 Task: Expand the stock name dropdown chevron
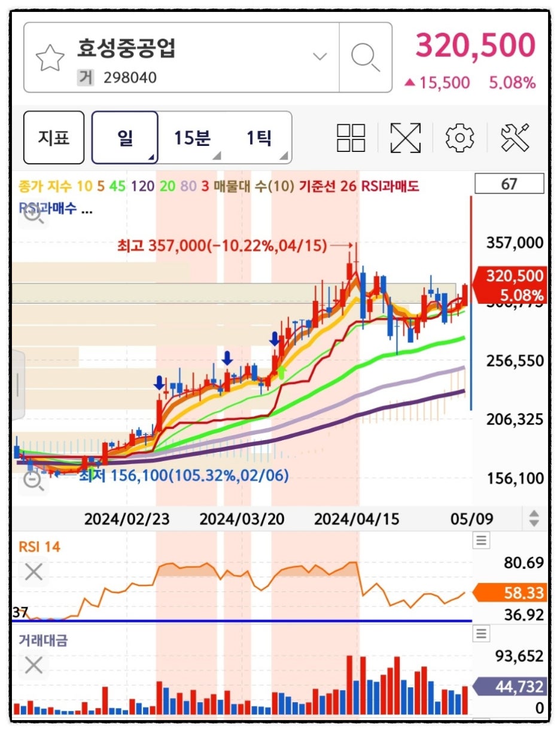[320, 57]
